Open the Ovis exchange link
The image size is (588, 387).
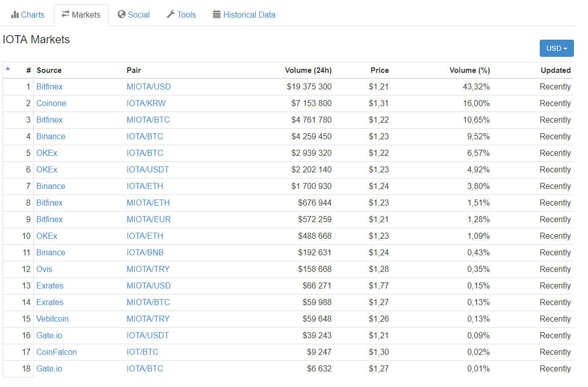click(44, 269)
